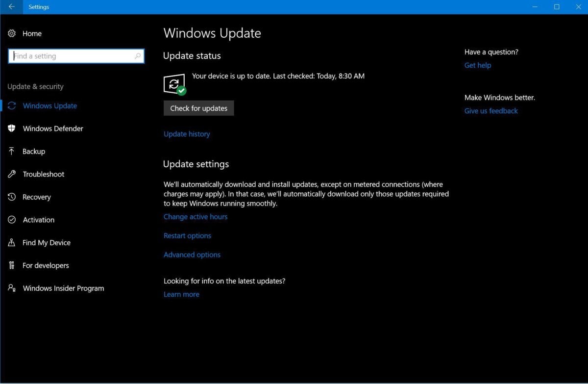588x384 pixels.
Task: Click the Find My Device person icon
Action: (x=12, y=242)
